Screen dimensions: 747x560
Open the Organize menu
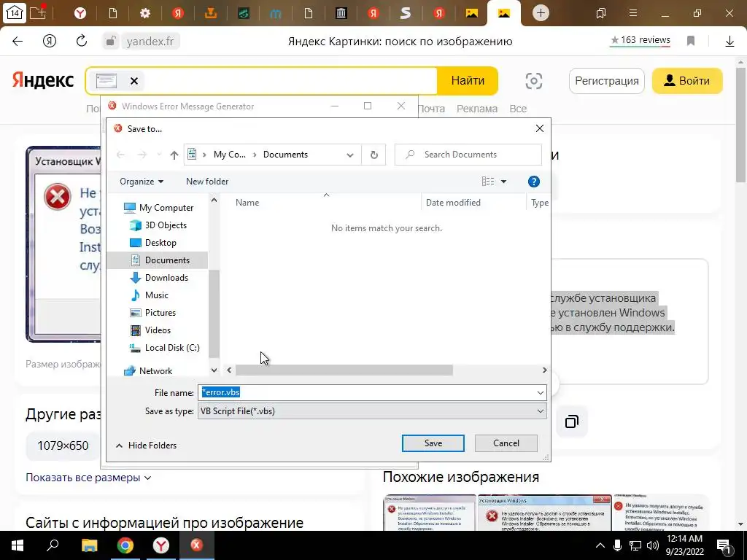142,182
